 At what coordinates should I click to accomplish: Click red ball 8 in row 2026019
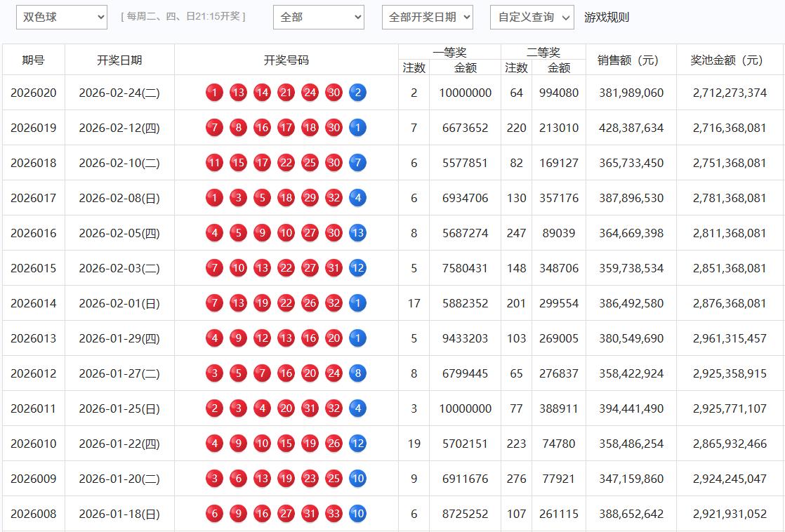(x=238, y=128)
